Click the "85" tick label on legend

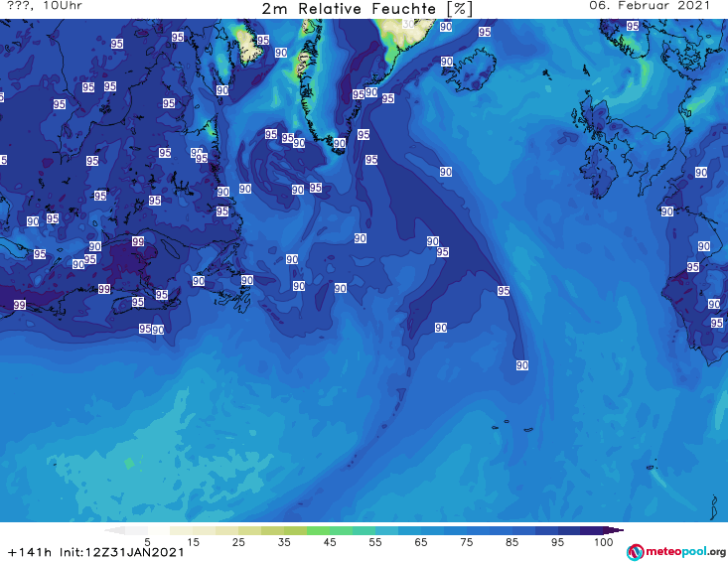(511, 542)
